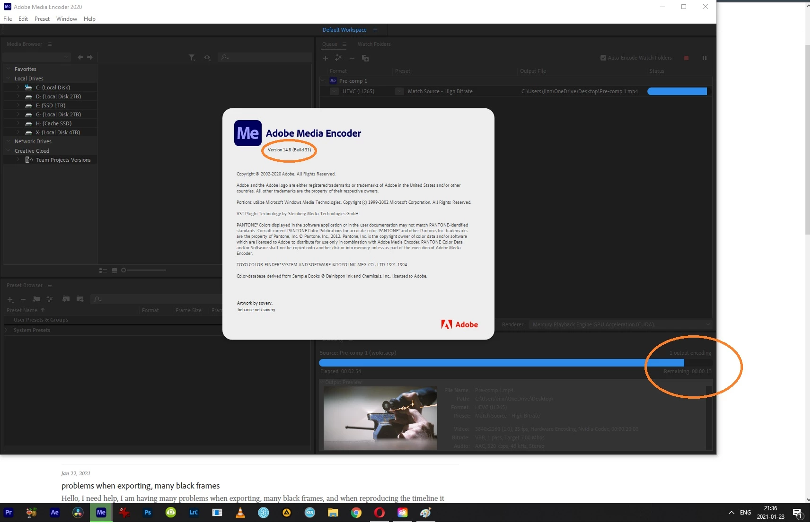
Task: Click the Preset Name column header
Action: pos(22,311)
